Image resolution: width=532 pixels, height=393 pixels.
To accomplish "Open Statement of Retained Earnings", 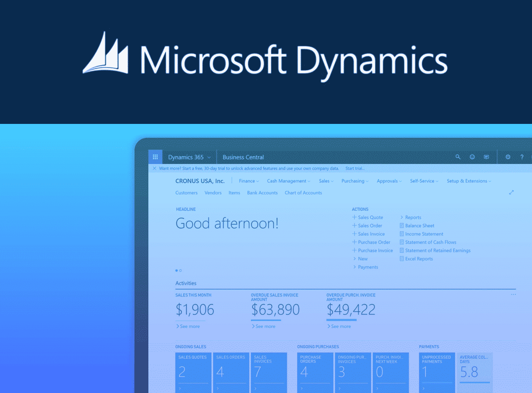I will click(x=435, y=250).
